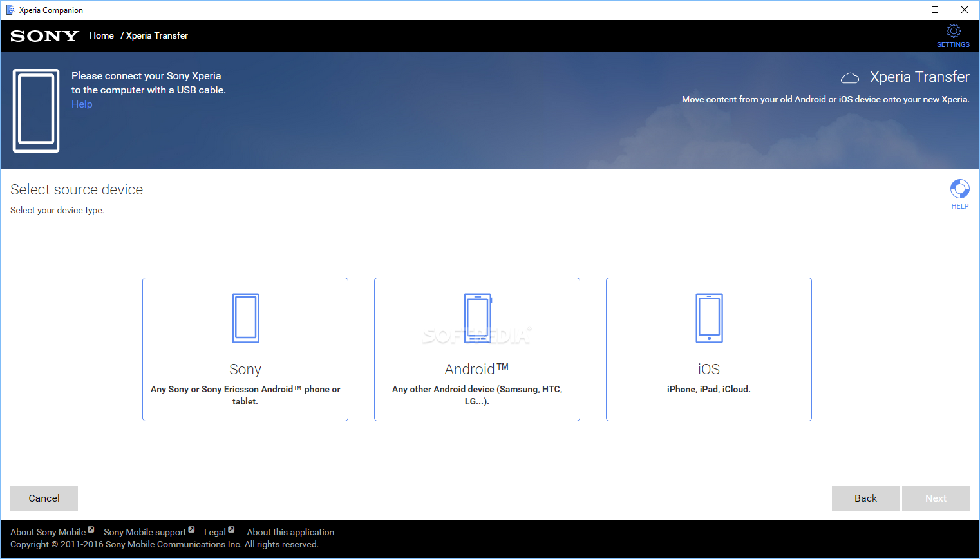Choose "Any Sony or Sony Ericsson Android" description
This screenshot has height=559, width=980.
[x=245, y=395]
